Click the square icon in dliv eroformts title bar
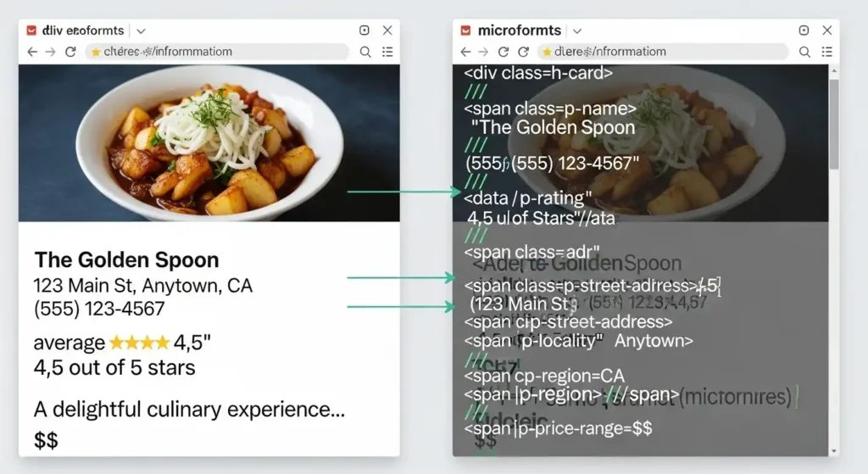 click(x=365, y=31)
